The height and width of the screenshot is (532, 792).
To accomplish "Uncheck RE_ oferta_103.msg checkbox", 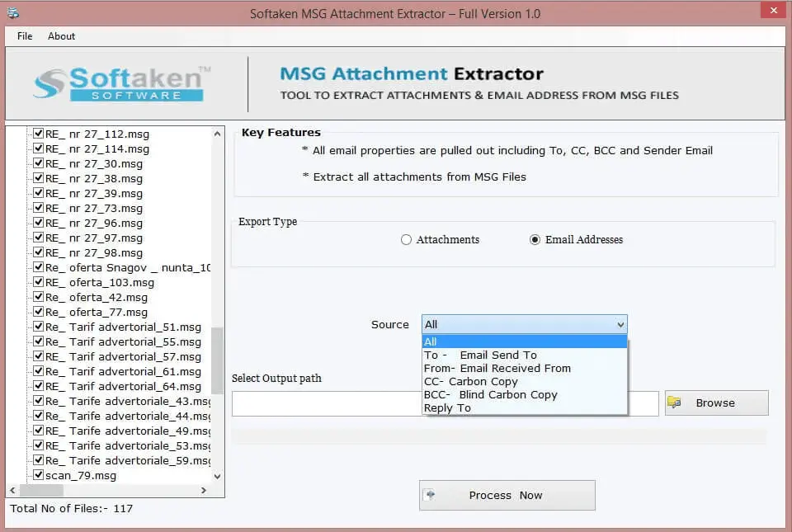I will pos(39,281).
